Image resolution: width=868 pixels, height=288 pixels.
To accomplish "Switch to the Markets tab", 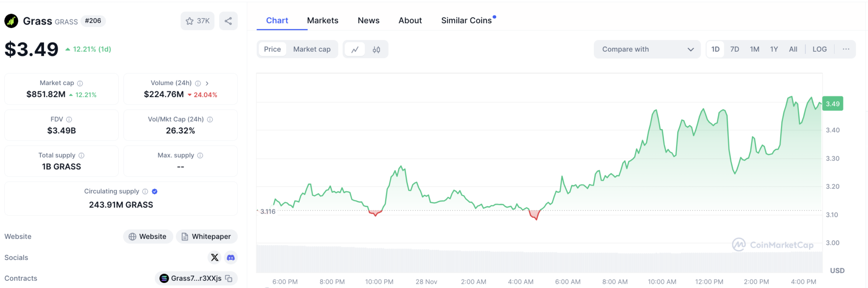I will [323, 20].
